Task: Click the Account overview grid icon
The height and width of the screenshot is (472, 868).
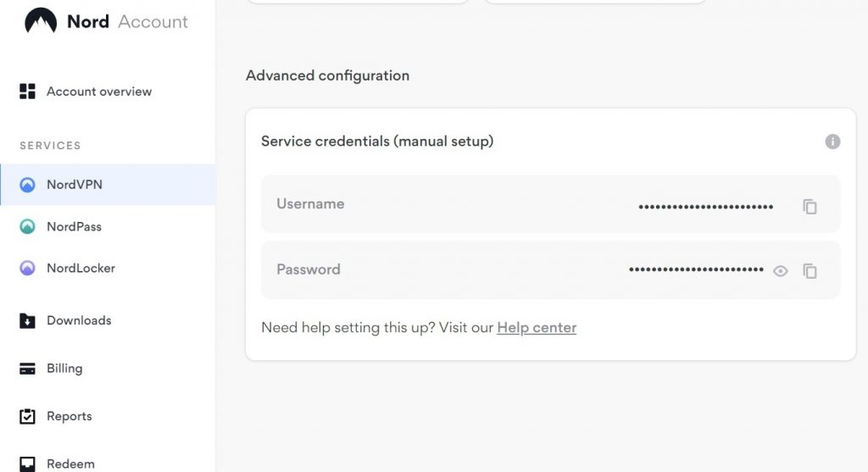Action: point(27,92)
